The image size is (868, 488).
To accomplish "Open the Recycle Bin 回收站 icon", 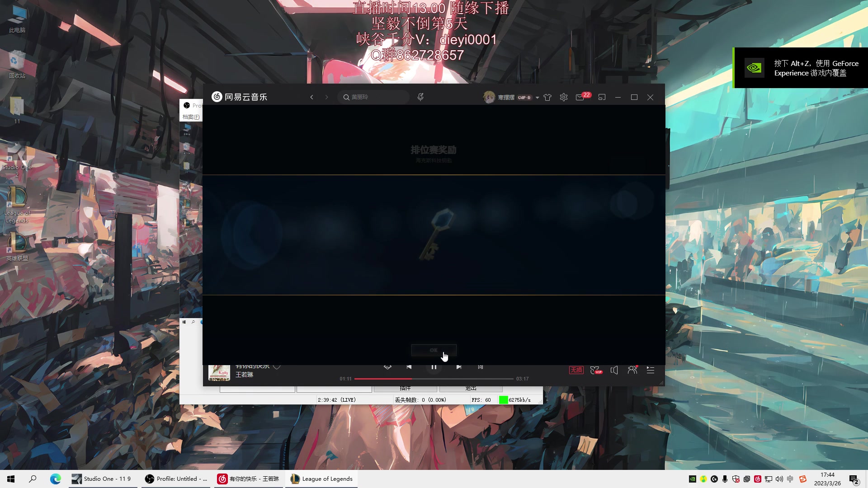I will (x=17, y=65).
